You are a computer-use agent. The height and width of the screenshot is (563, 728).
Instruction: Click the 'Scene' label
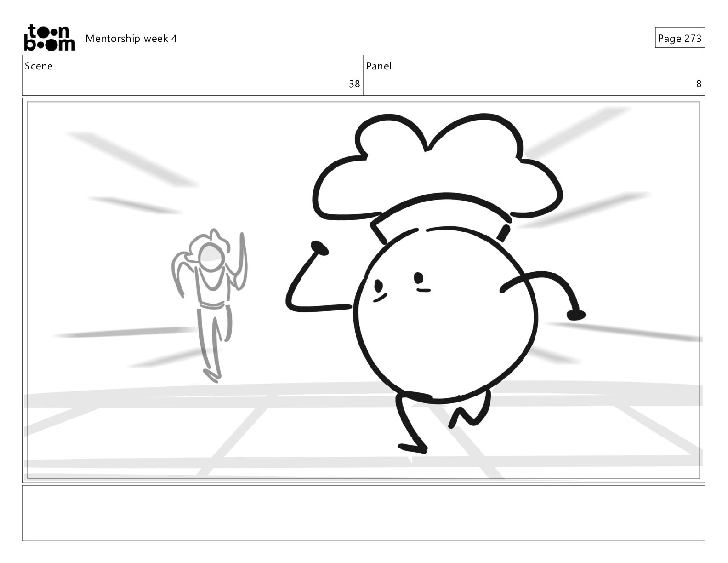pos(39,66)
